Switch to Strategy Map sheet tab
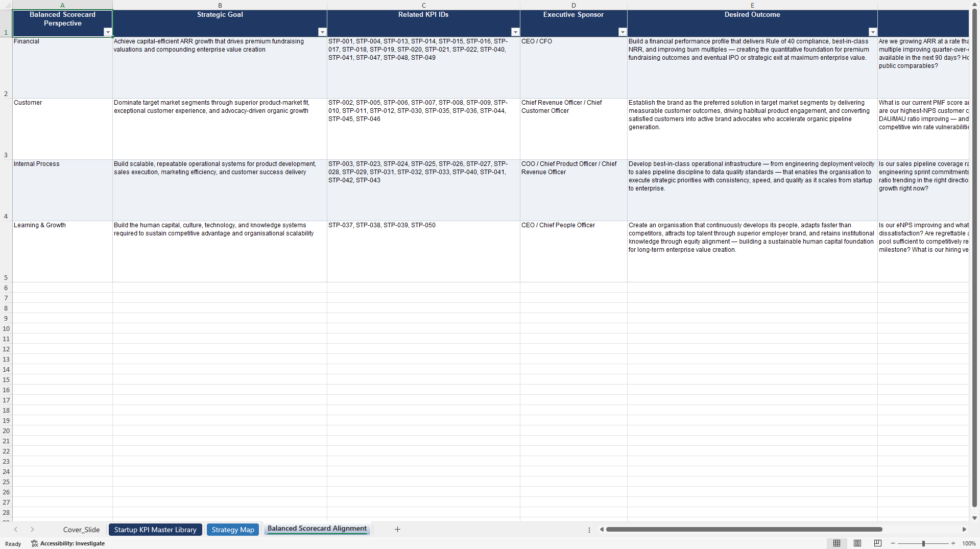The image size is (980, 549). (233, 530)
